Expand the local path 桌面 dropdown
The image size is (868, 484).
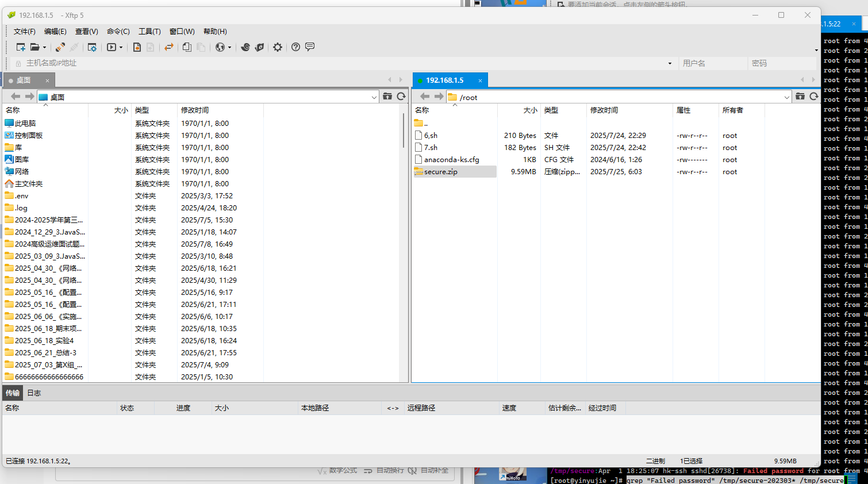click(374, 97)
